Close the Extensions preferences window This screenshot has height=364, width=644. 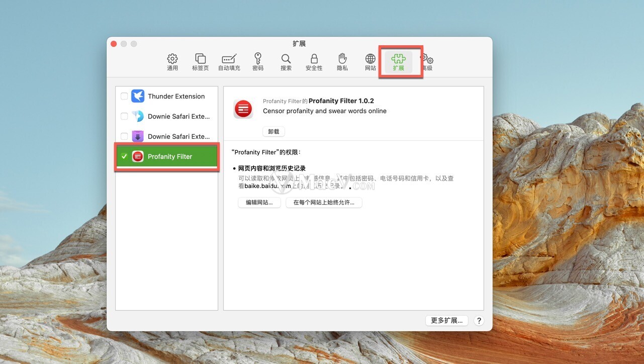tap(114, 44)
